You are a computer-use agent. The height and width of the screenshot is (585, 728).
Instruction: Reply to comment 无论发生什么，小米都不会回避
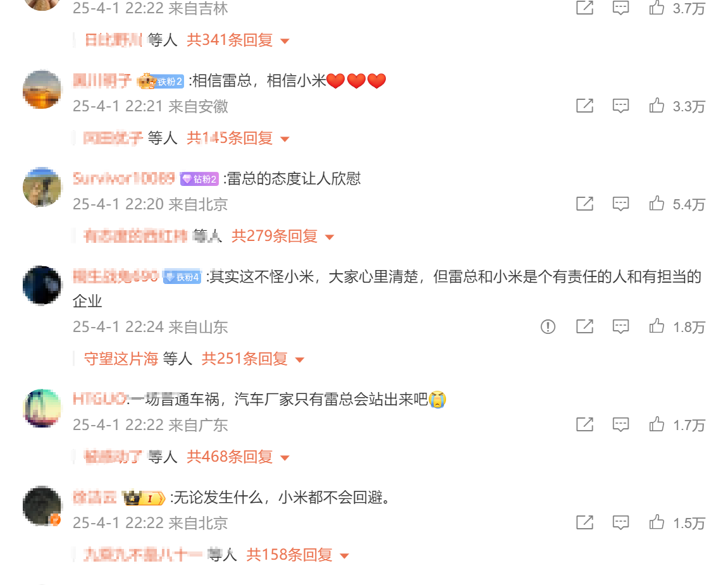click(620, 522)
